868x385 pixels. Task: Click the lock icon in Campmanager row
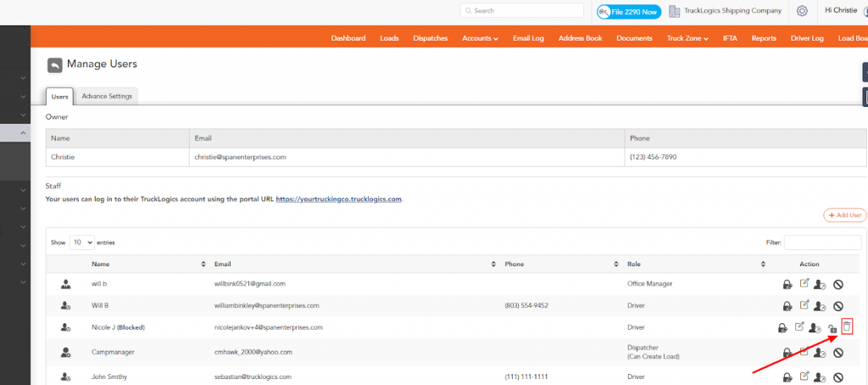787,352
